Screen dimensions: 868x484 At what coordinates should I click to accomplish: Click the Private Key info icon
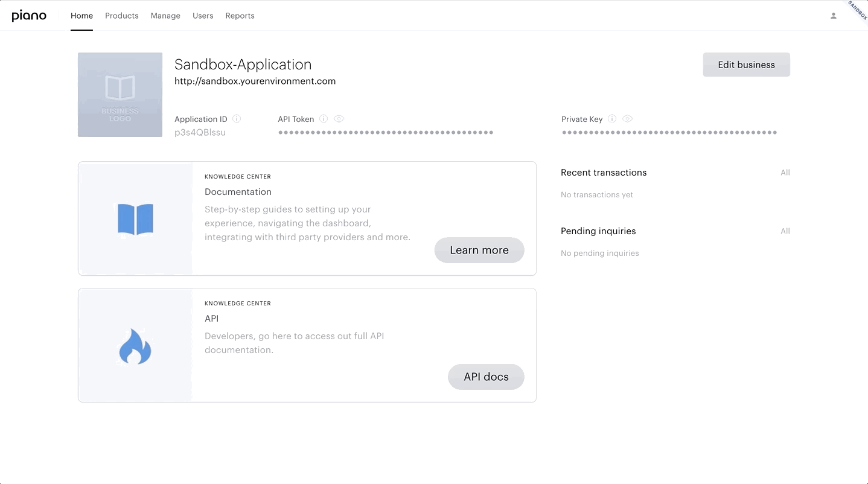(612, 119)
